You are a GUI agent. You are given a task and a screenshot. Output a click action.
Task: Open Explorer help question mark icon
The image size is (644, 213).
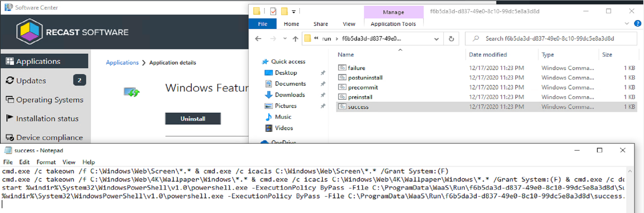(638, 24)
